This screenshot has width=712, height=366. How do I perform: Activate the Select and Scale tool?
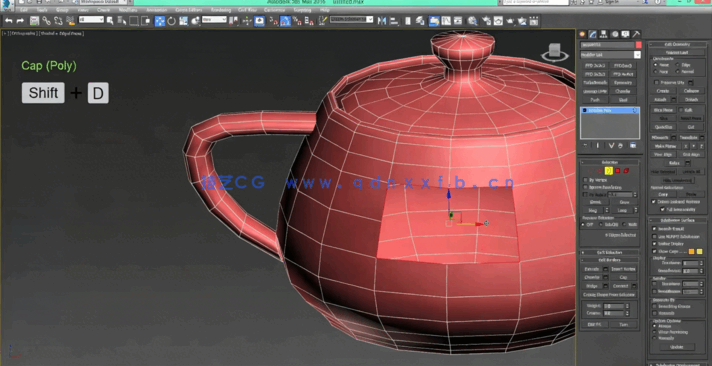pos(183,21)
